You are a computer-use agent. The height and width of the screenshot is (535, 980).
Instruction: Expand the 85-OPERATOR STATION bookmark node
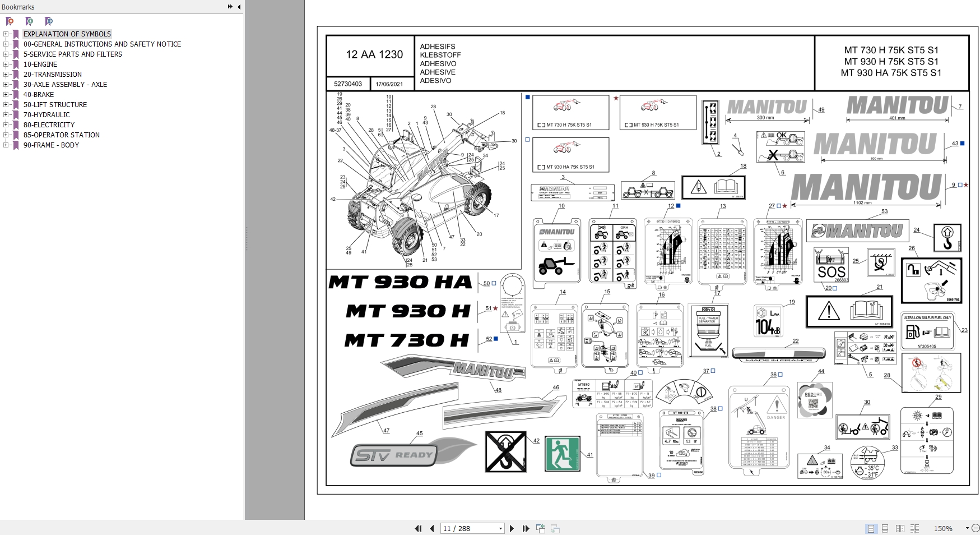coord(6,135)
